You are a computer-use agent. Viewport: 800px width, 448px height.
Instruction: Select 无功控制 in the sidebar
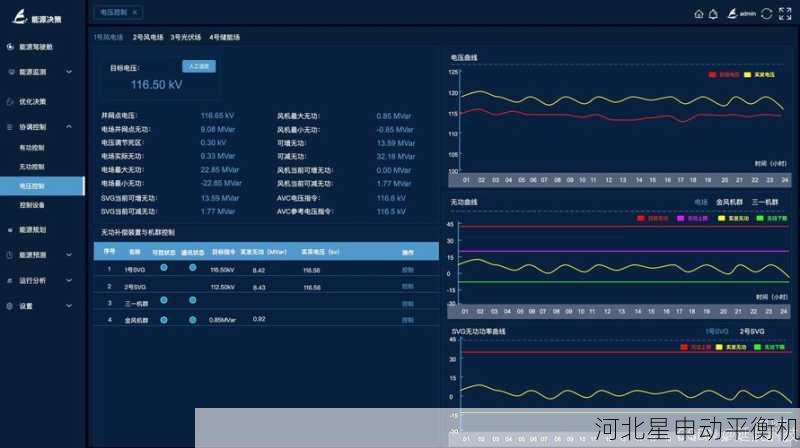[x=32, y=167]
